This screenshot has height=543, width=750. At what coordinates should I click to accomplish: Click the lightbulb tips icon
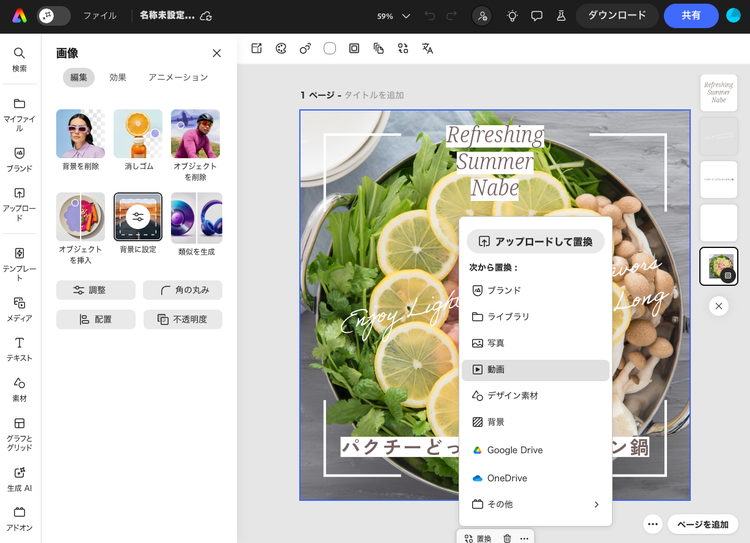[512, 16]
